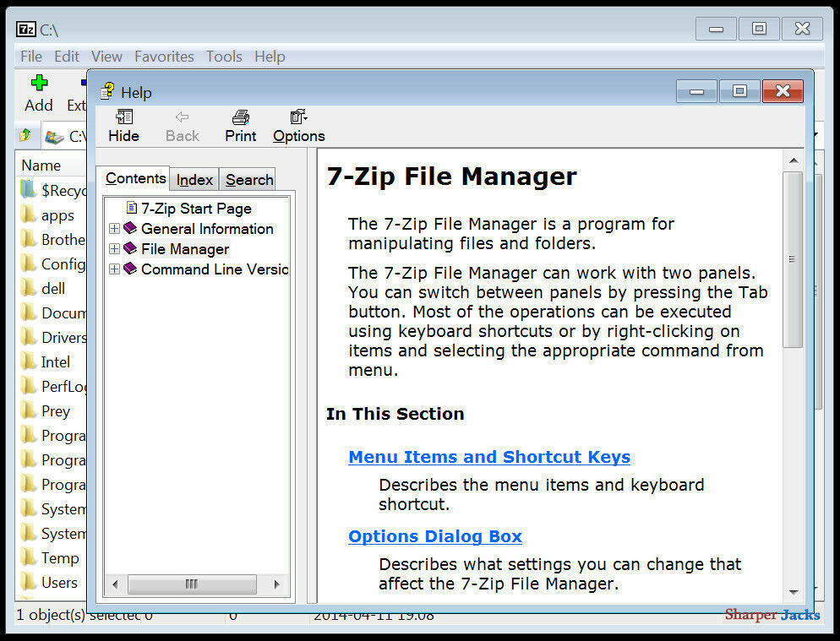Click the 7z application icon in title bar
This screenshot has height=641, width=840.
tap(25, 29)
